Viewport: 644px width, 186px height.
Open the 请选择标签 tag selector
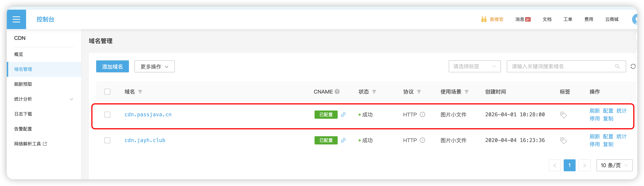[474, 67]
